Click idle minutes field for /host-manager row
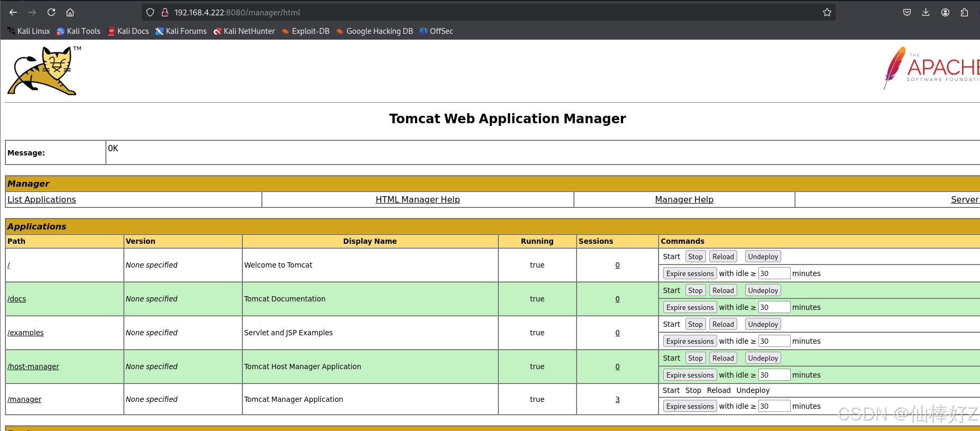The image size is (980, 431). coord(774,375)
